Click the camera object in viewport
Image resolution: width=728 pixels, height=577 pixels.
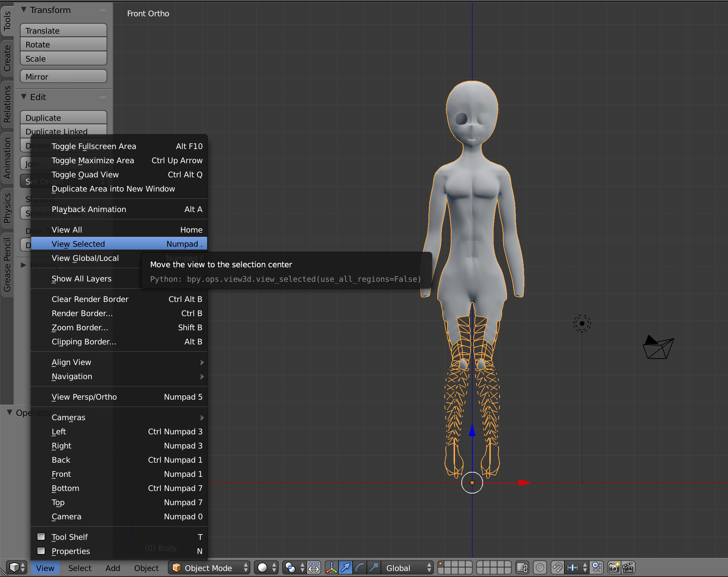coord(658,348)
